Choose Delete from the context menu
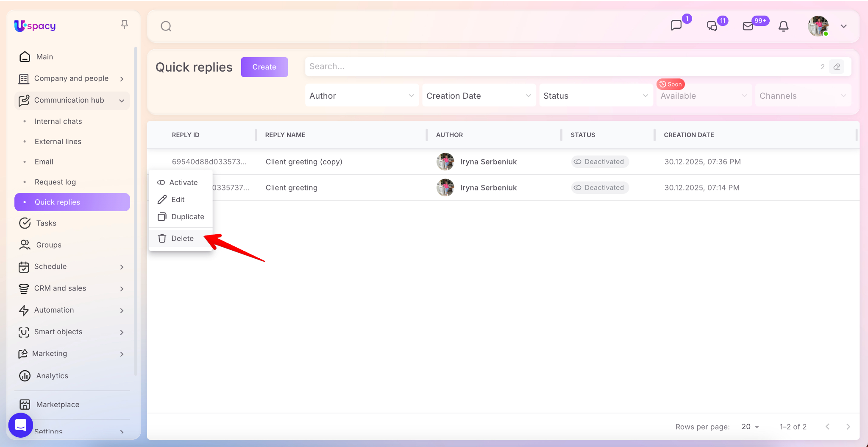 click(182, 238)
